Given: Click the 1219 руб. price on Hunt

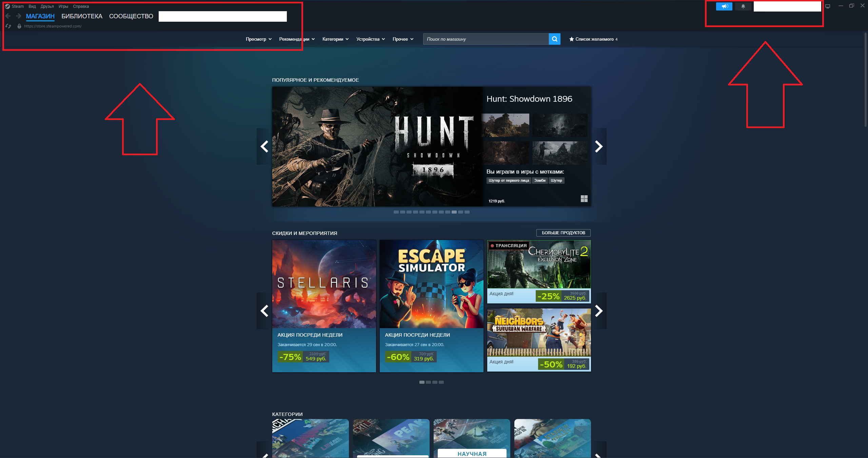Looking at the screenshot, I should [x=497, y=201].
